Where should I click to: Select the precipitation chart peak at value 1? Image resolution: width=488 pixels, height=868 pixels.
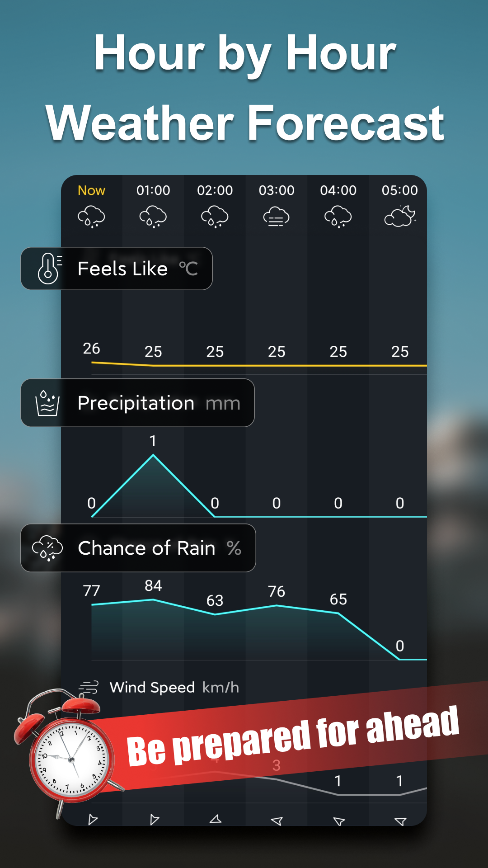coord(153,456)
